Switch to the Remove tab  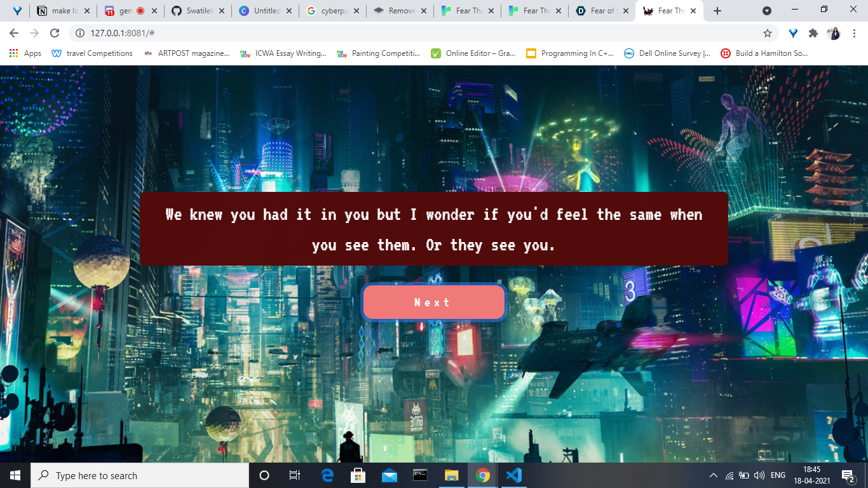(399, 11)
